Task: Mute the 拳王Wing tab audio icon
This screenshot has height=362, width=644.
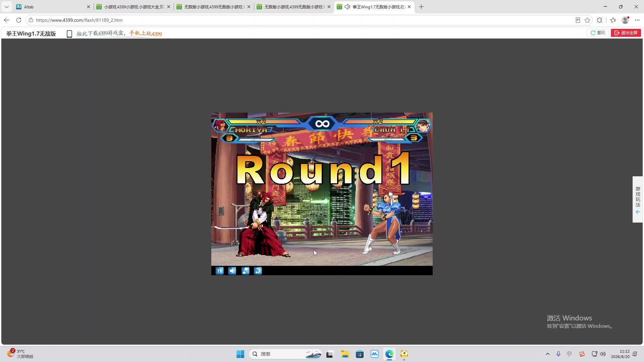Action: tap(347, 7)
